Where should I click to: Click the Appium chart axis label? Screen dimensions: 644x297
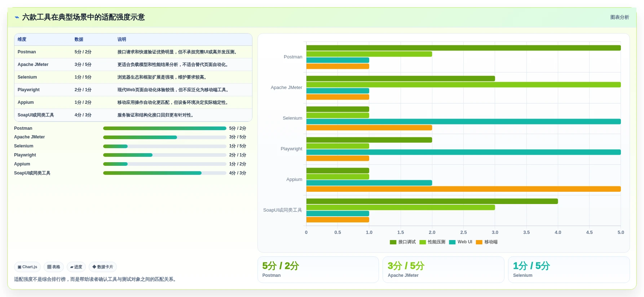(x=294, y=179)
